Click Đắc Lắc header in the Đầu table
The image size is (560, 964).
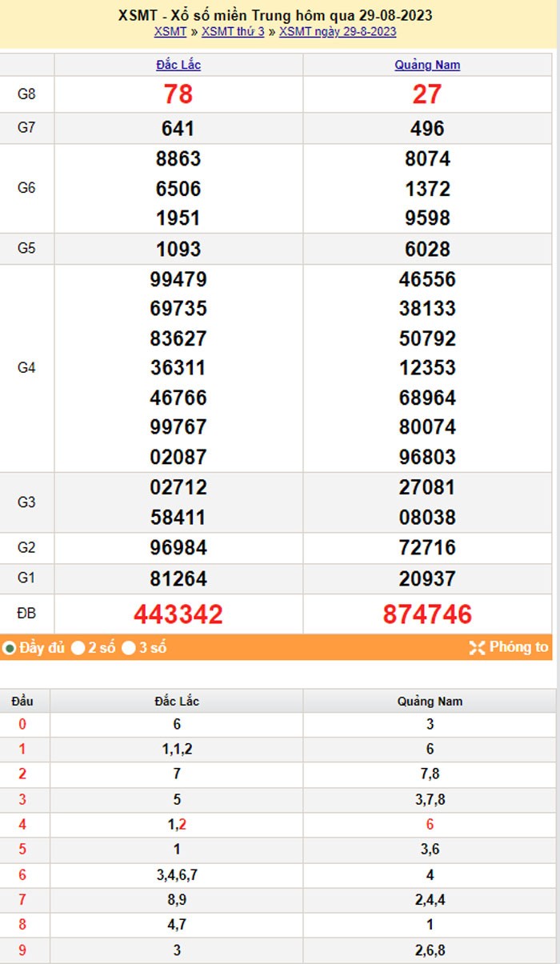point(177,702)
